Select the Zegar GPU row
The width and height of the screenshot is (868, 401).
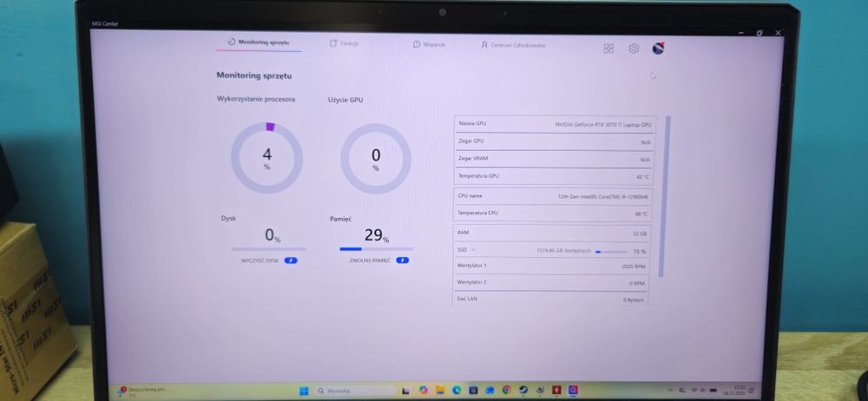click(x=554, y=141)
